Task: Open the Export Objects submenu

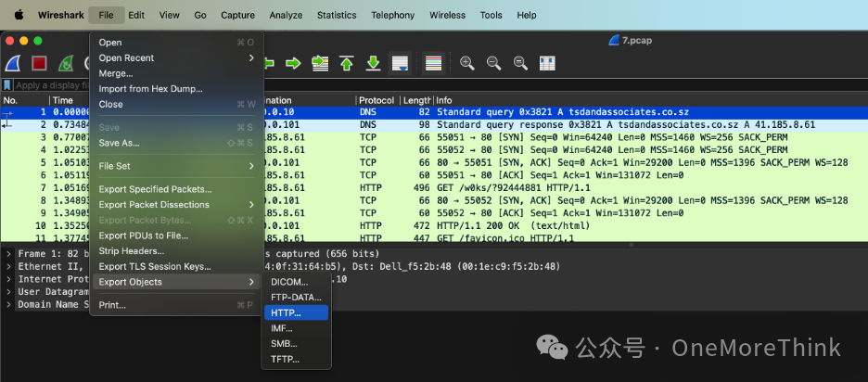Action: (176, 282)
